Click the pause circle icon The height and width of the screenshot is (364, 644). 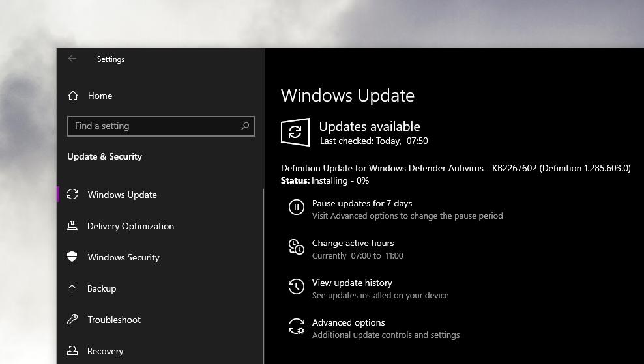[296, 207]
